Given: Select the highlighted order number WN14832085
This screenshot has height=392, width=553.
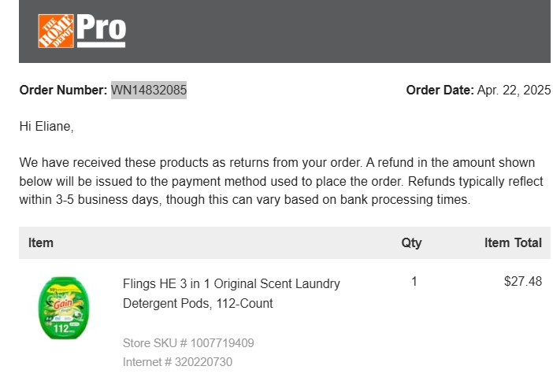Looking at the screenshot, I should (x=149, y=90).
